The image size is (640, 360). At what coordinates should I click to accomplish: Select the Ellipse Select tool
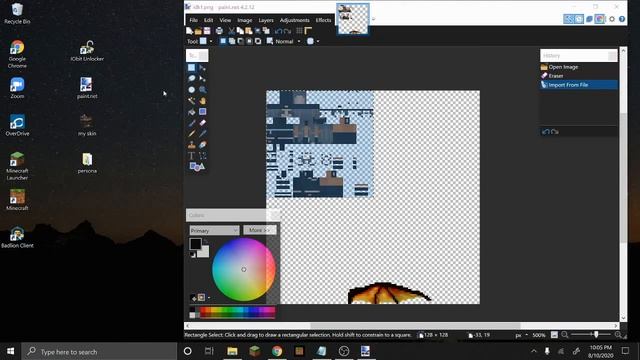pos(191,89)
